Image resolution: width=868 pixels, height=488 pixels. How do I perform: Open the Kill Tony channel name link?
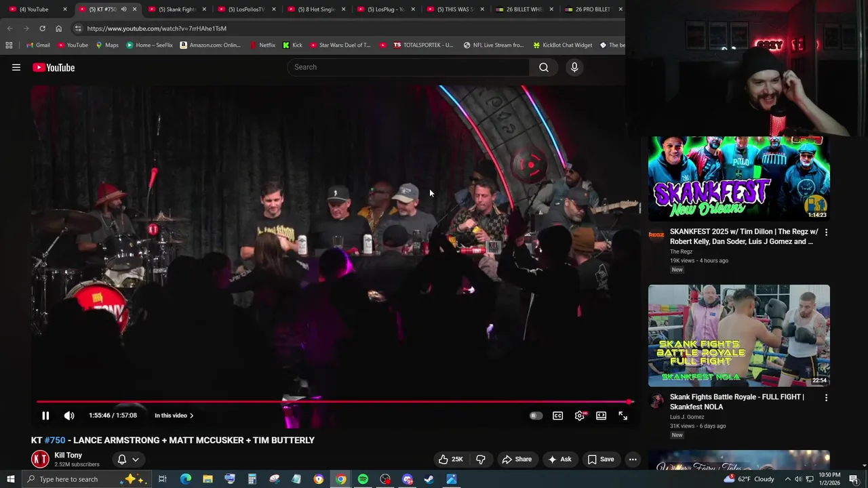[x=68, y=455]
